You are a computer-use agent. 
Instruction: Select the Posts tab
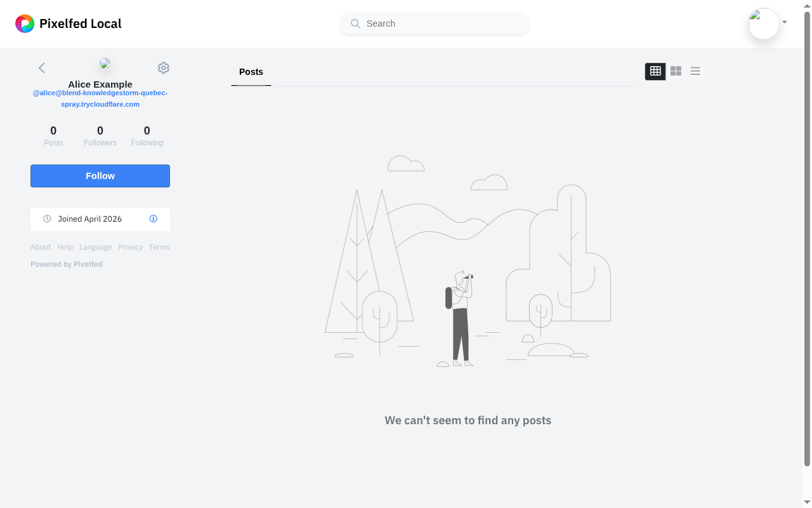pos(251,72)
